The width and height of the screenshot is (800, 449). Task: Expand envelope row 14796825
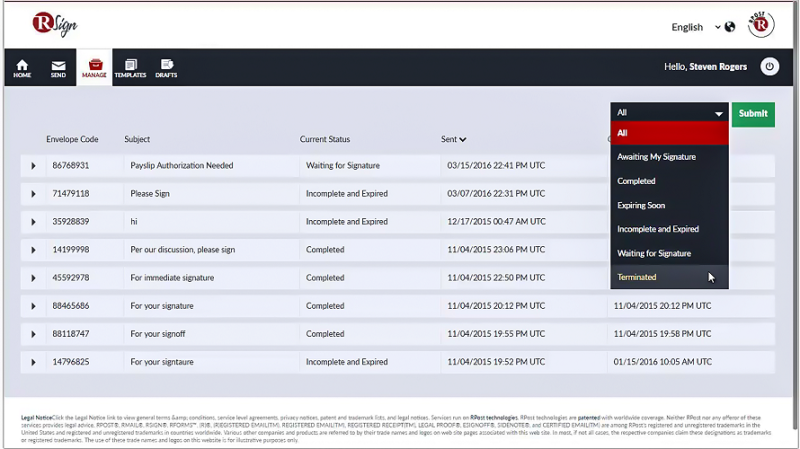coord(33,362)
